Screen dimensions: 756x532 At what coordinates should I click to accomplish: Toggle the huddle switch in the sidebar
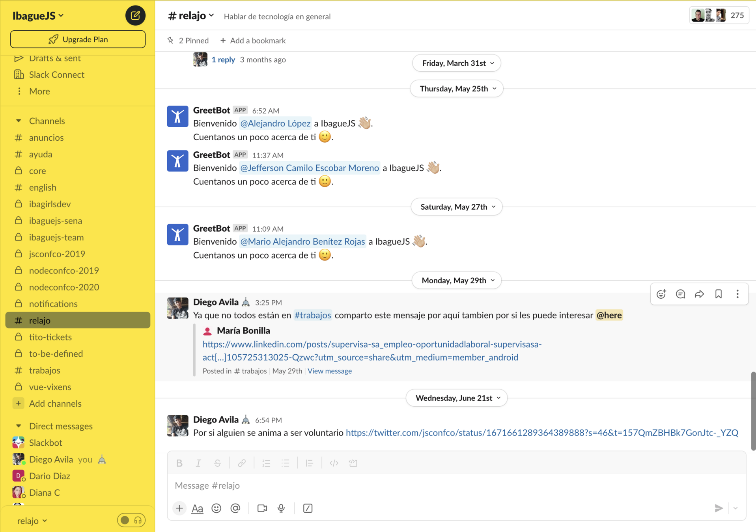coord(131,521)
